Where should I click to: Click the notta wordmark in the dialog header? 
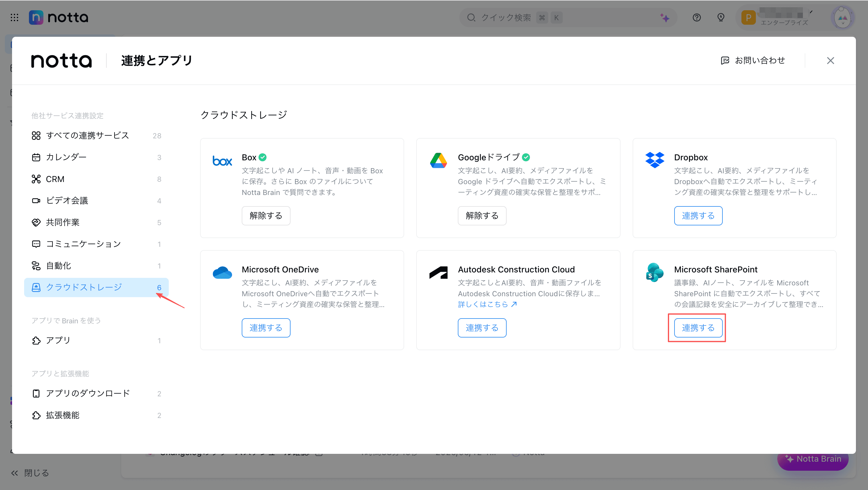(61, 61)
